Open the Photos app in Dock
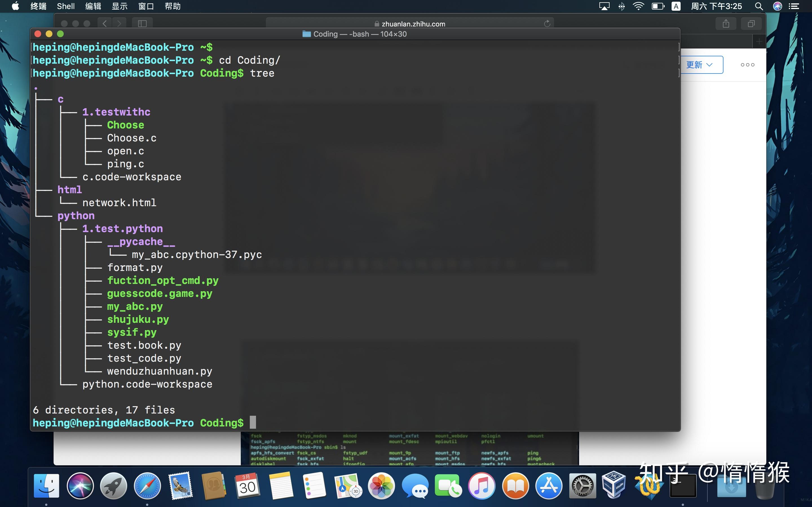 (381, 486)
